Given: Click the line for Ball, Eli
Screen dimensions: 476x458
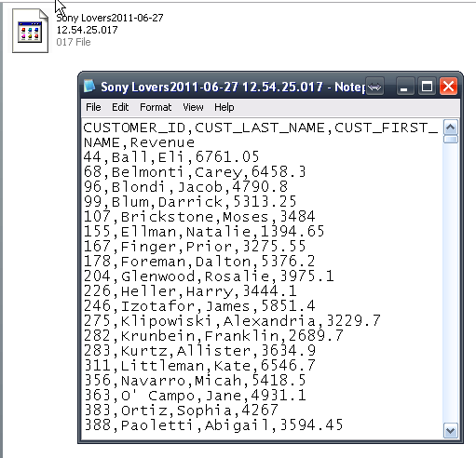Looking at the screenshot, I should pos(171,157).
